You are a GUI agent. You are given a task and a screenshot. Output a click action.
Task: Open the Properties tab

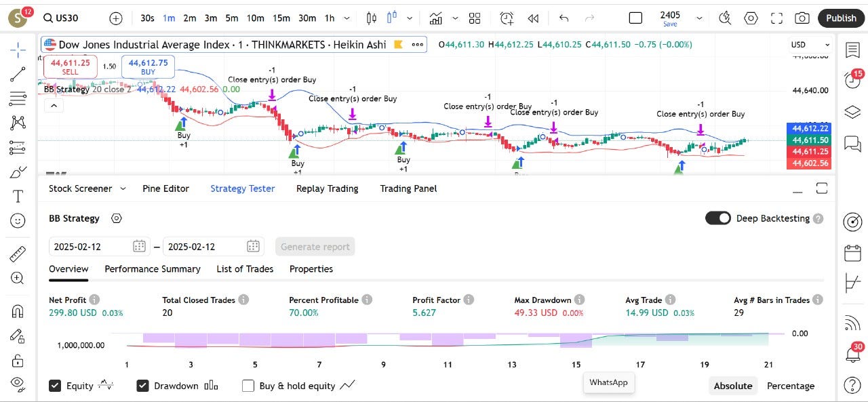pos(311,269)
